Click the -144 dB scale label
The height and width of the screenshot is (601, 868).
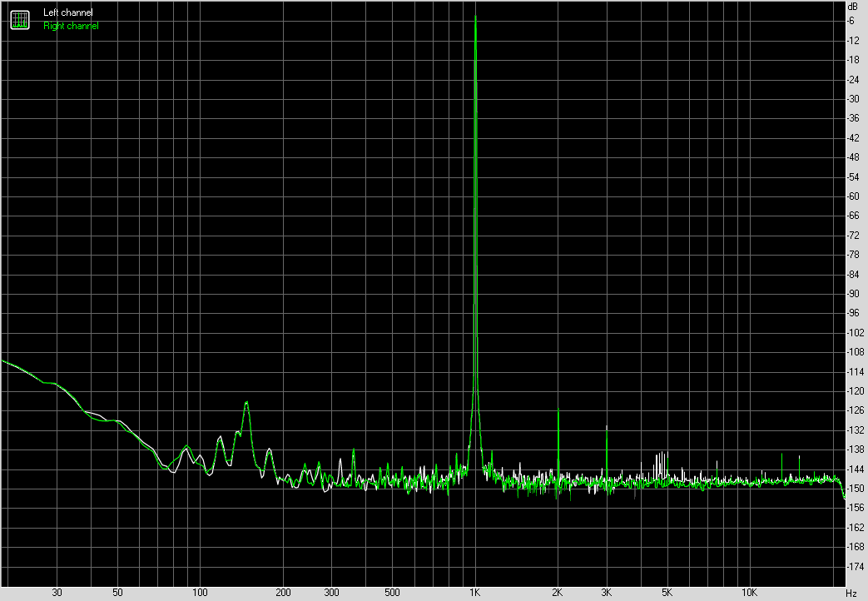coord(856,469)
